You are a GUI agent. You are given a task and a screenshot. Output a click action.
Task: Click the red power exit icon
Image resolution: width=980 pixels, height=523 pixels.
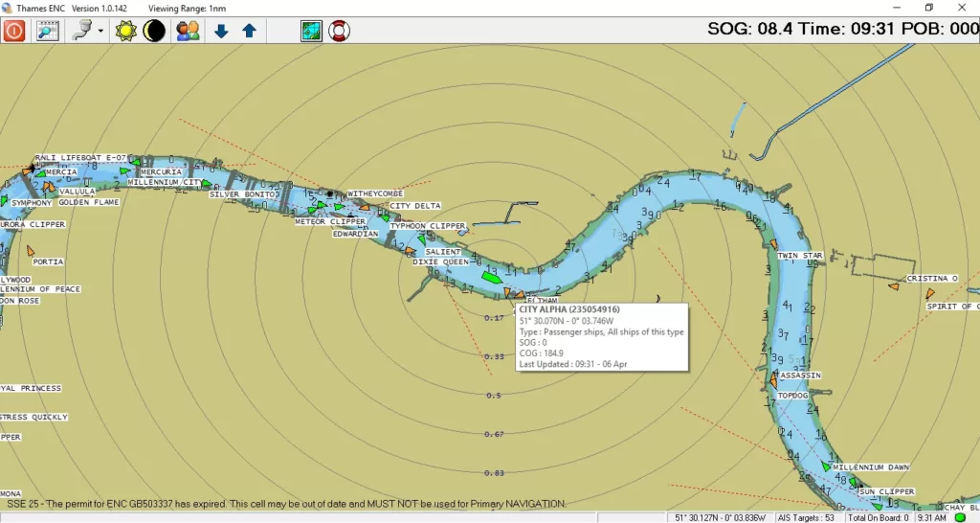13,31
